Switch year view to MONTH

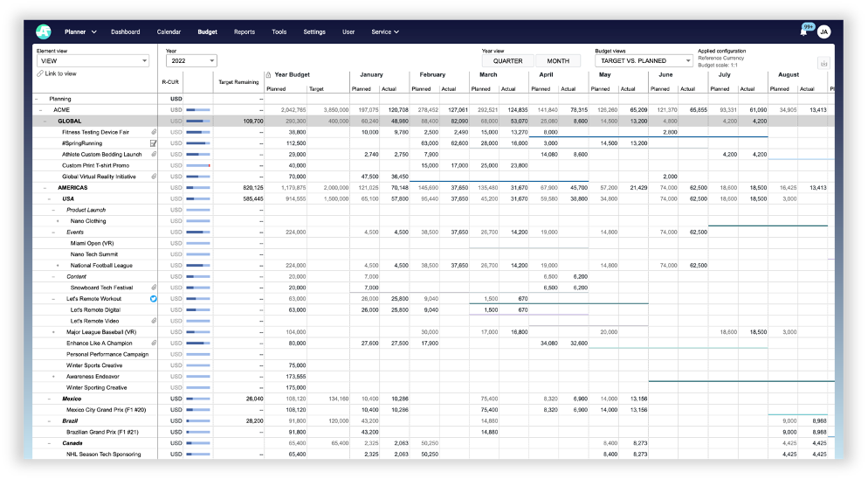558,61
